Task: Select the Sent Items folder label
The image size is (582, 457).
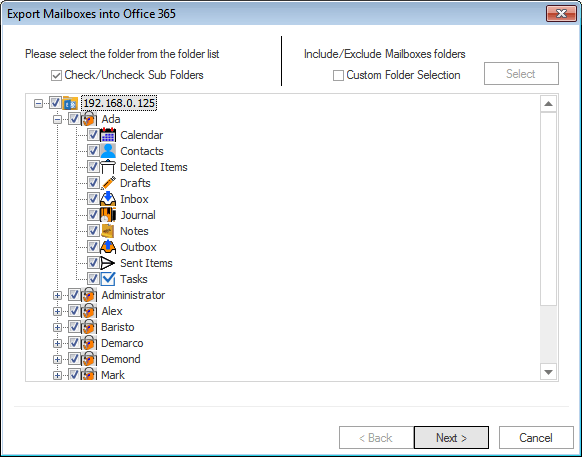Action: point(146,263)
